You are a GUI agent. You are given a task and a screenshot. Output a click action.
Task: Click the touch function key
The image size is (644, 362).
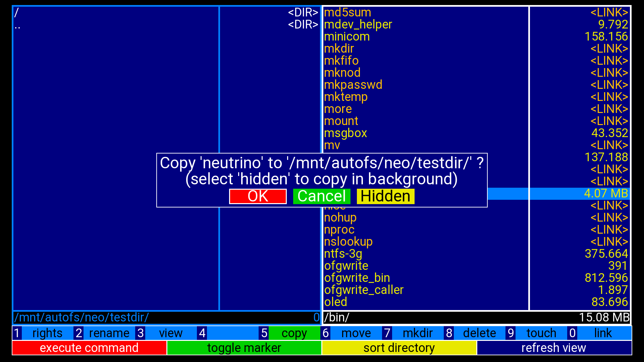[541, 333]
